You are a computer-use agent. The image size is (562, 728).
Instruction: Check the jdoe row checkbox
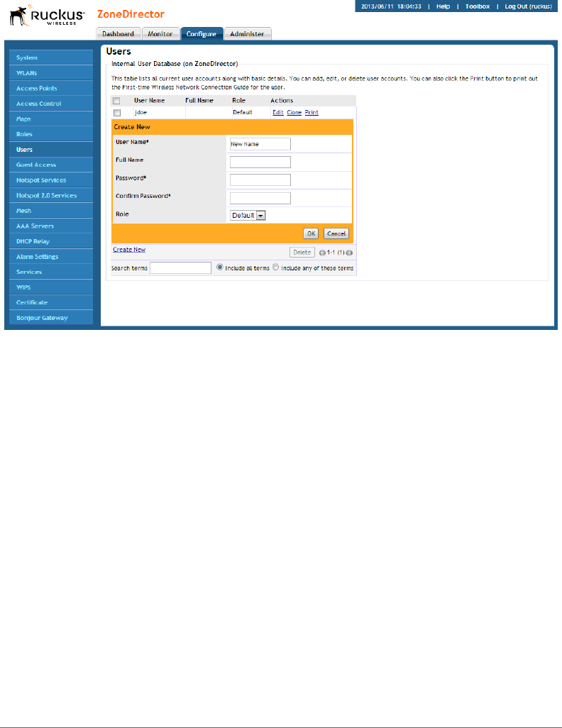click(x=117, y=113)
